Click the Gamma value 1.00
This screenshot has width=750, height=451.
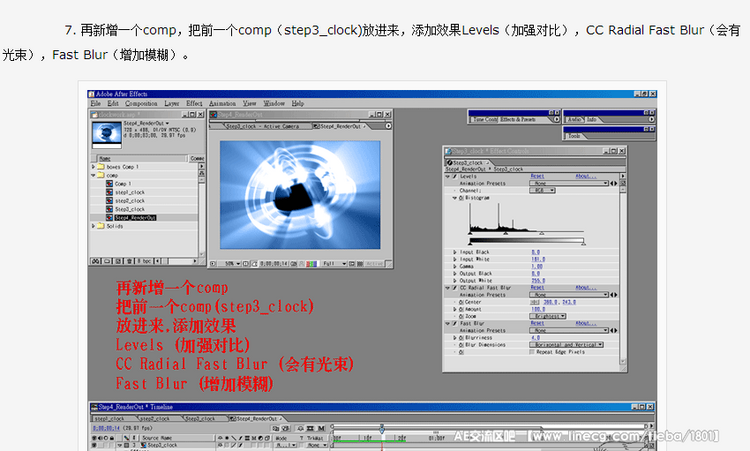pyautogui.click(x=537, y=266)
